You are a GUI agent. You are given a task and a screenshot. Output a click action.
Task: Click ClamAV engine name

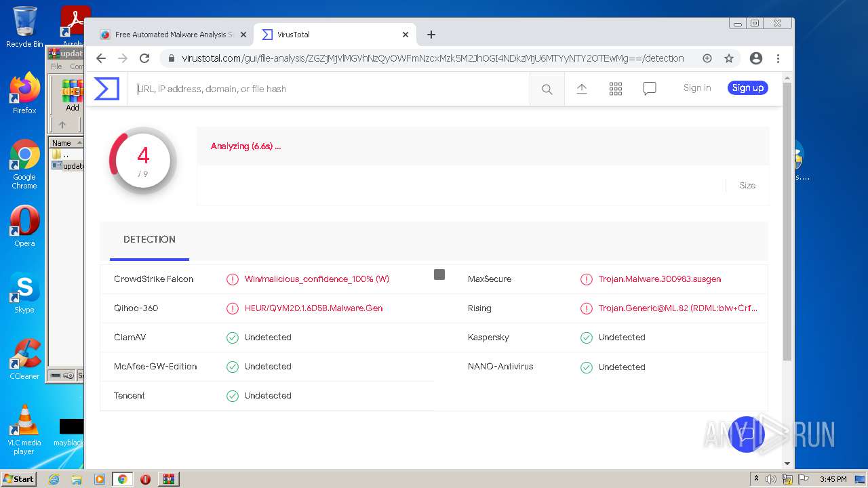click(x=130, y=337)
